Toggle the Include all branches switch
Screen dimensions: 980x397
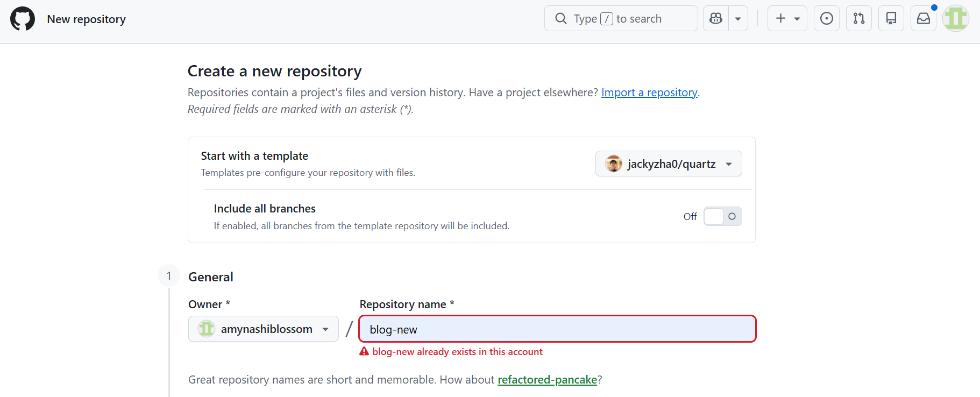(723, 216)
